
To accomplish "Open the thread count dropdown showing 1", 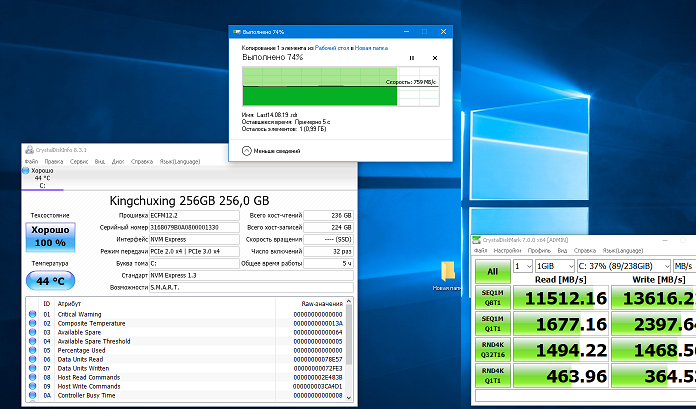I will [x=523, y=266].
